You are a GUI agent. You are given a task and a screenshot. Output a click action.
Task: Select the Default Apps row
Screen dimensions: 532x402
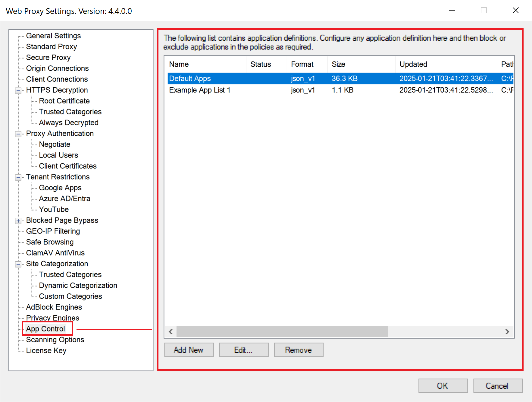click(x=340, y=78)
